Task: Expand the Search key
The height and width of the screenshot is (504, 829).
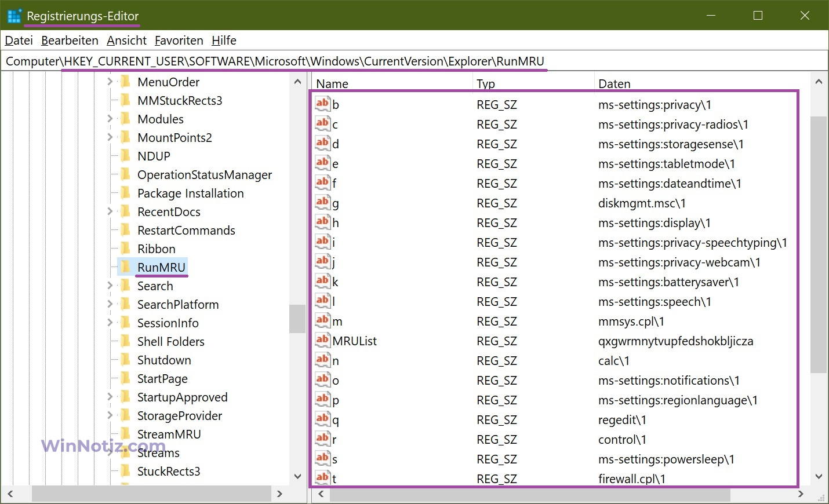Action: (x=110, y=286)
